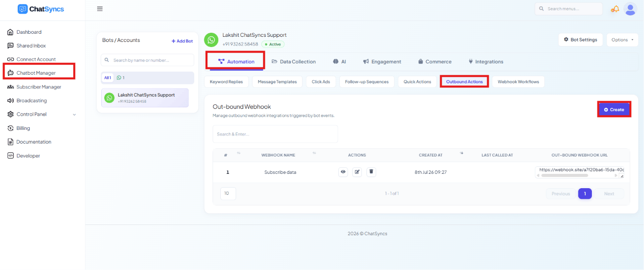Click the webhook.site URL field
The height and width of the screenshot is (270, 644).
tap(580, 172)
